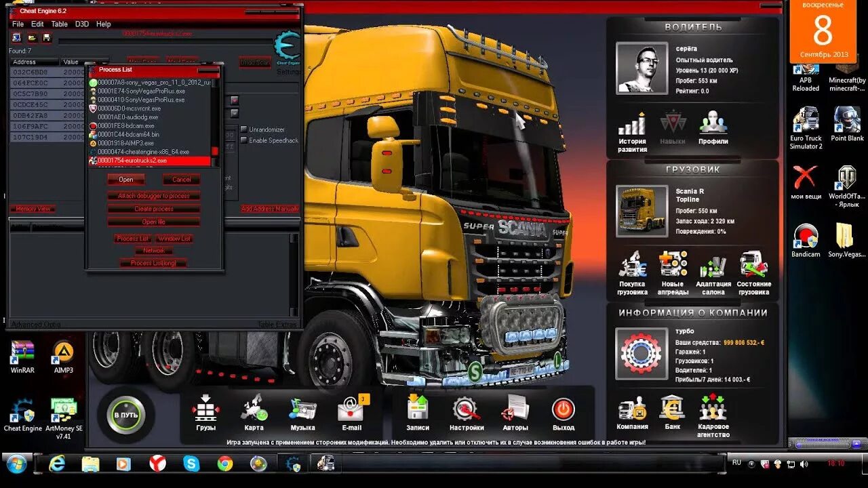Open the Edit menu in Cheat Engine
This screenshot has width=868, height=488.
tap(37, 24)
